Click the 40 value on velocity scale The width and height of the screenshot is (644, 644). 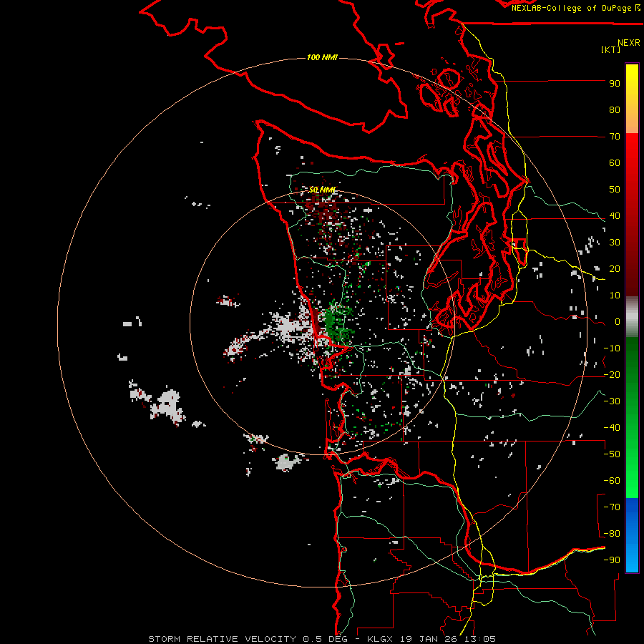click(615, 216)
